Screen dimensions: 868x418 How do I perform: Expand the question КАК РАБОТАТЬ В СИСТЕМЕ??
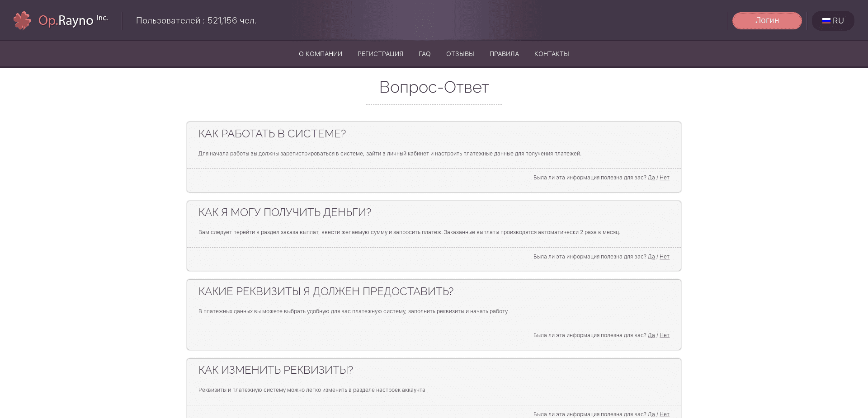pyautogui.click(x=272, y=134)
